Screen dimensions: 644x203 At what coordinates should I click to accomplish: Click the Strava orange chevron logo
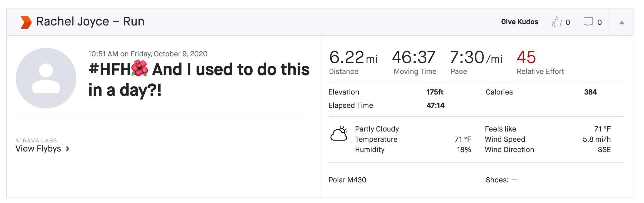click(26, 22)
